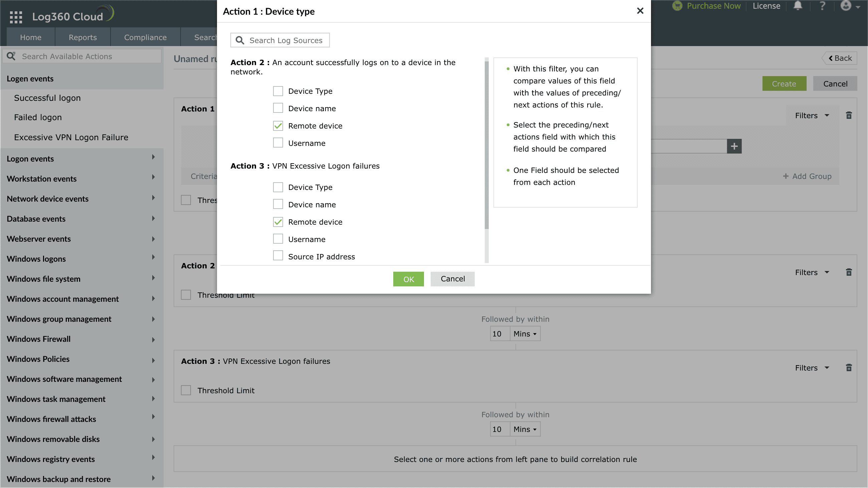The height and width of the screenshot is (488, 868).
Task: Uncheck Remote device under Action 2
Action: click(278, 126)
